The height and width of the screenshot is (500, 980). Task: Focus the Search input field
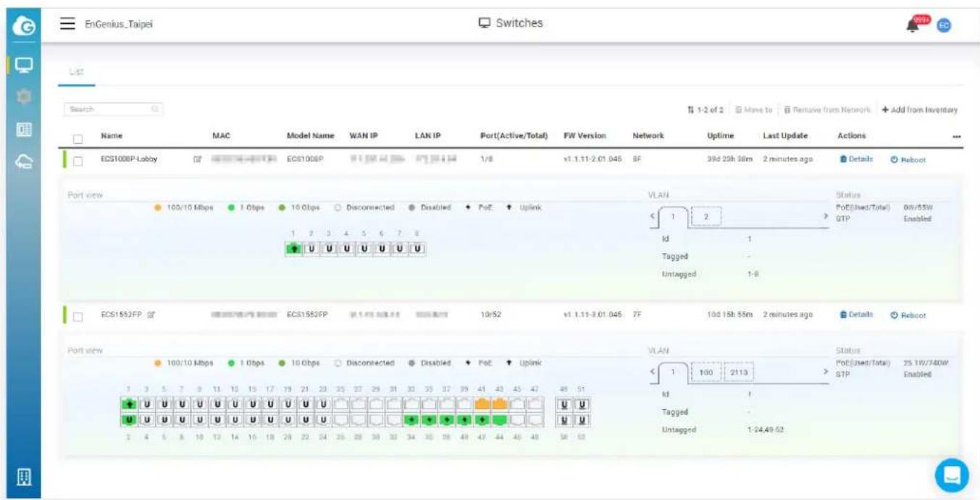pos(112,109)
